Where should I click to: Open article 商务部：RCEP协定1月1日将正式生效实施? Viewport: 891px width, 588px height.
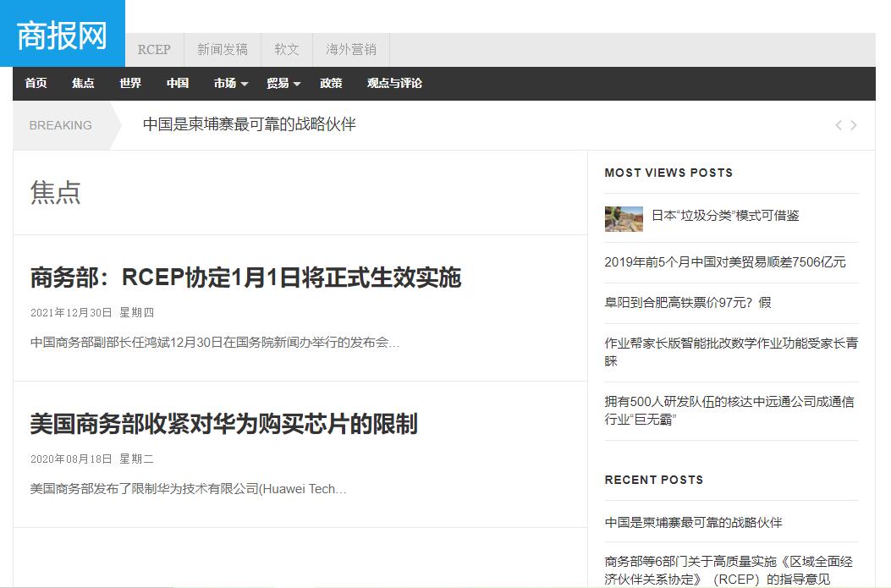click(x=245, y=278)
